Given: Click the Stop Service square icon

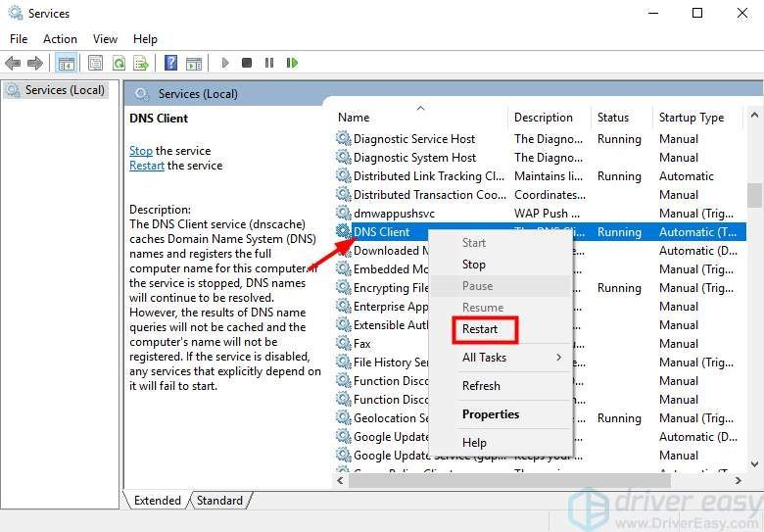Looking at the screenshot, I should tap(247, 63).
